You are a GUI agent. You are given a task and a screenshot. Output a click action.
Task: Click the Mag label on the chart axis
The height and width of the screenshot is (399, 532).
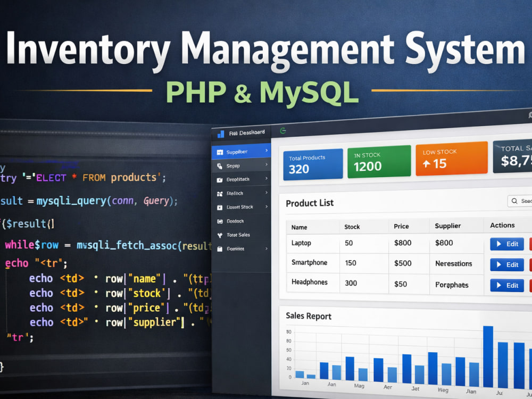pos(359,386)
